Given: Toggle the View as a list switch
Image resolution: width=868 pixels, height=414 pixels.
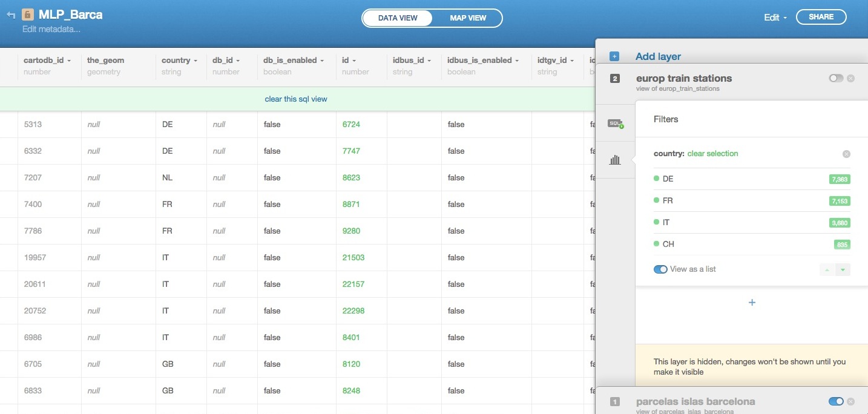Looking at the screenshot, I should 660,269.
